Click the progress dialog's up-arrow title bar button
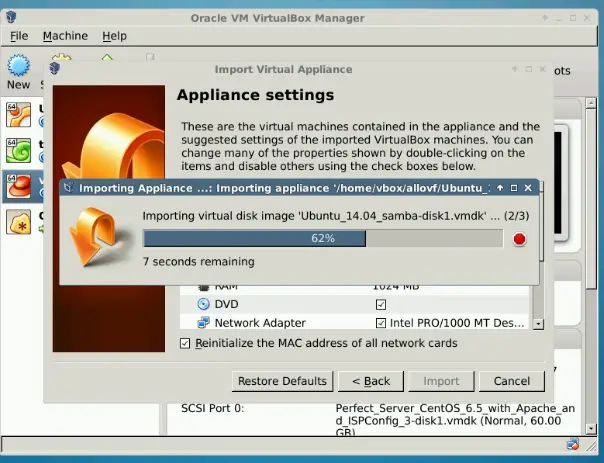 [x=500, y=188]
